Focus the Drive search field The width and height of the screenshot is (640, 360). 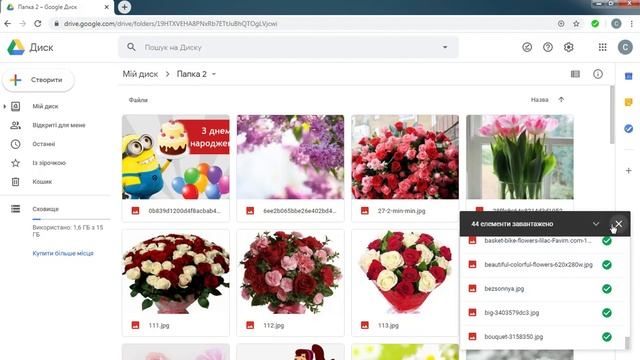click(288, 47)
